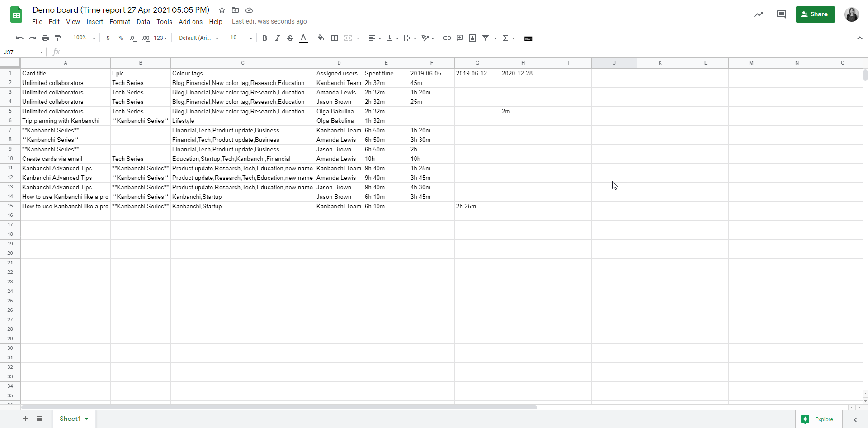868x428 pixels.
Task: Move document to a folder
Action: (235, 10)
